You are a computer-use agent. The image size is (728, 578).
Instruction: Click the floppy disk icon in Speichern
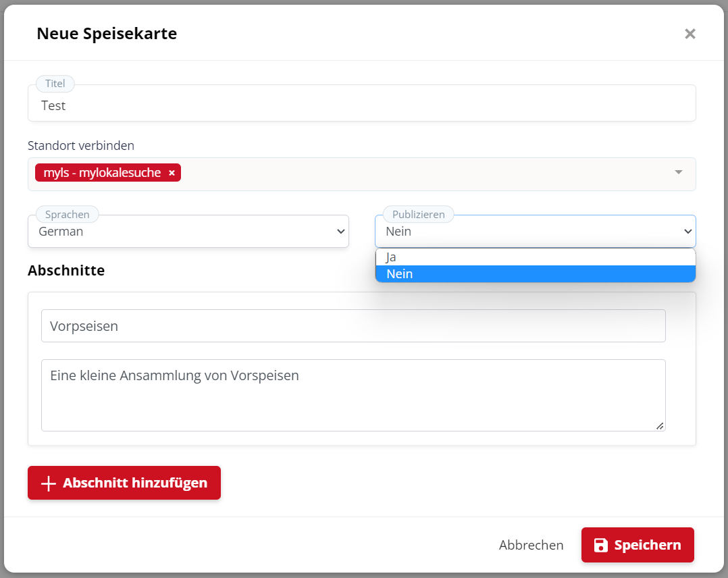600,546
